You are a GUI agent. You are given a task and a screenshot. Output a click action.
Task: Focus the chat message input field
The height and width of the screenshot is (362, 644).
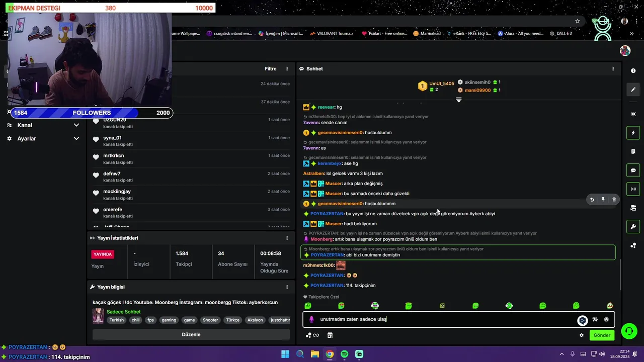tap(458, 319)
